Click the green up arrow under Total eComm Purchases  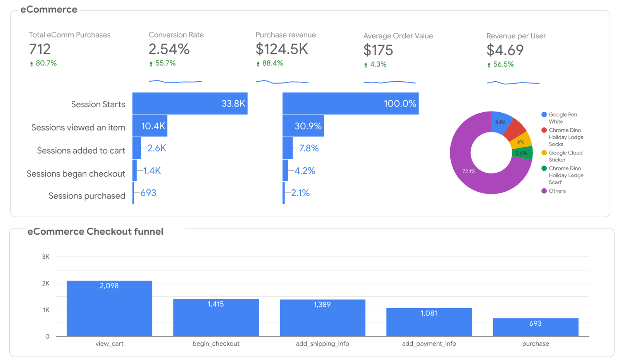pos(31,64)
